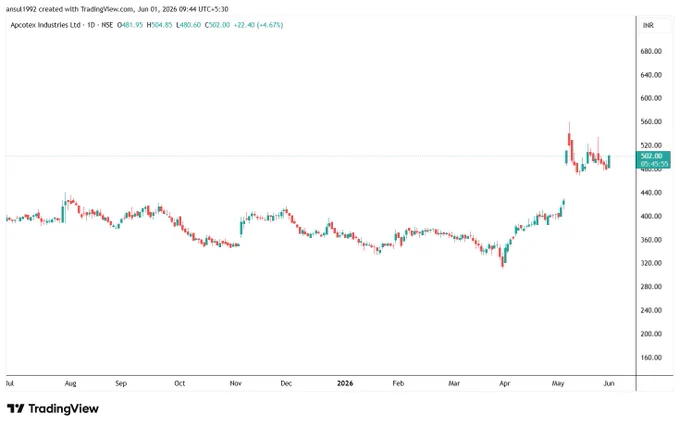
Task: Click the 240.00 price axis label
Action: (x=651, y=311)
